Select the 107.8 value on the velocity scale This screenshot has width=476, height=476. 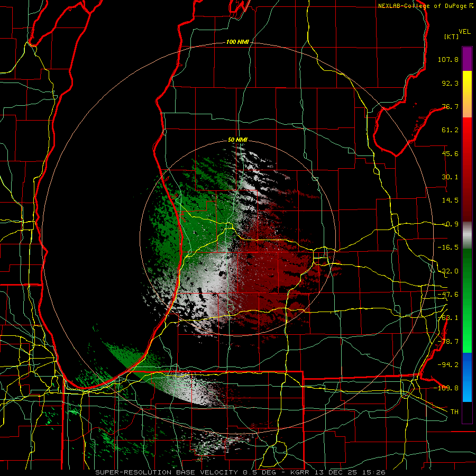tap(448, 59)
